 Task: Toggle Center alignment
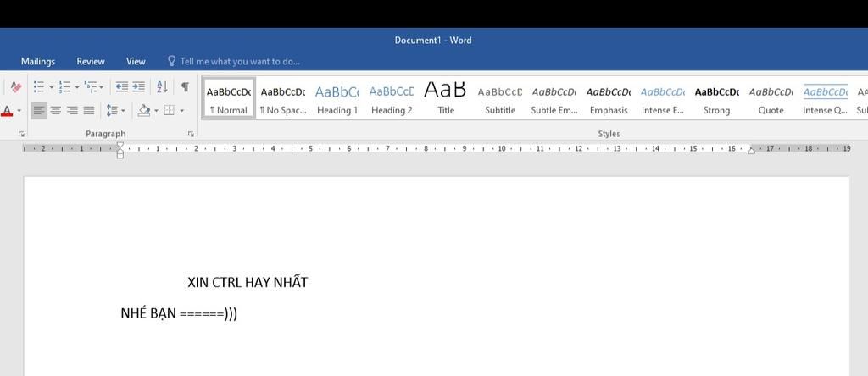(55, 111)
